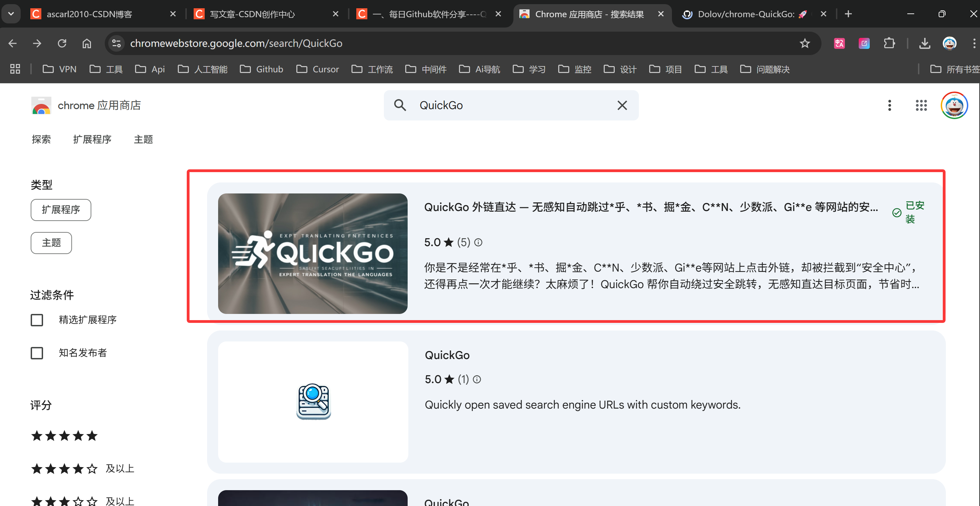Click the QuickGo runner logo thumbnail
The height and width of the screenshot is (506, 980).
click(x=312, y=254)
